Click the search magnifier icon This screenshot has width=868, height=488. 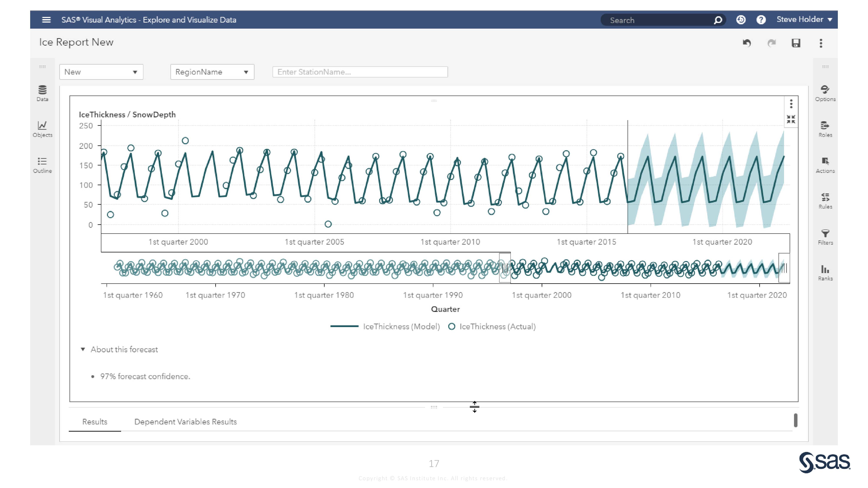tap(718, 20)
